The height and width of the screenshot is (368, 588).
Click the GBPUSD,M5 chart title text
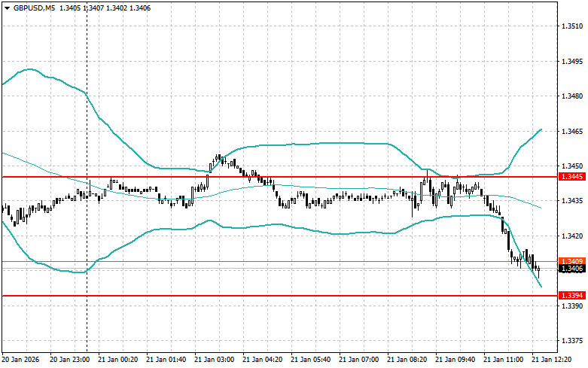point(34,8)
